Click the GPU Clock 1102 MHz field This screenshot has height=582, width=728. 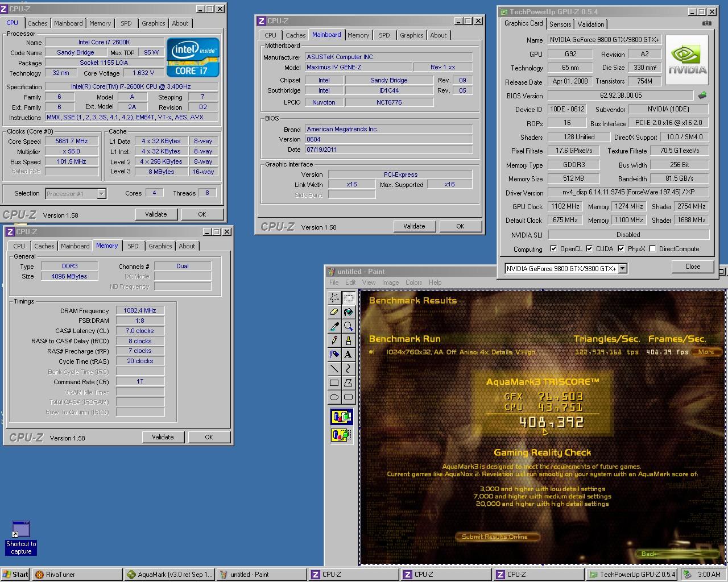point(565,206)
